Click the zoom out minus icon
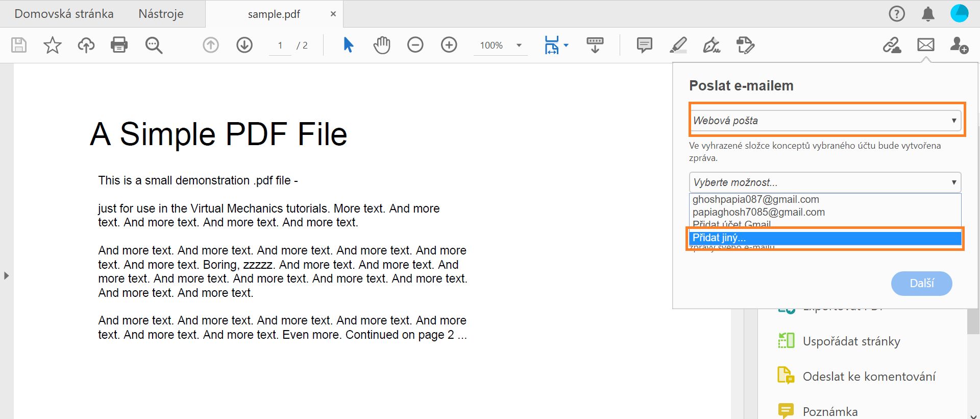The height and width of the screenshot is (419, 980). (415, 45)
